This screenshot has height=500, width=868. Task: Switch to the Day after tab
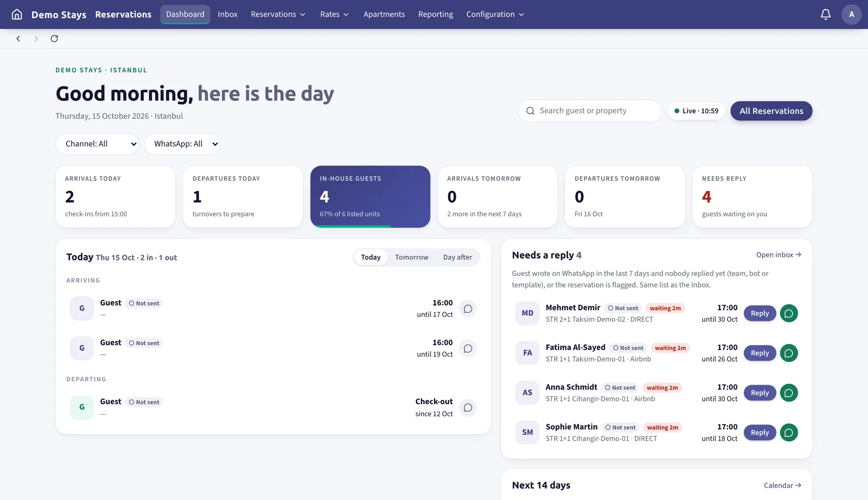pos(457,257)
